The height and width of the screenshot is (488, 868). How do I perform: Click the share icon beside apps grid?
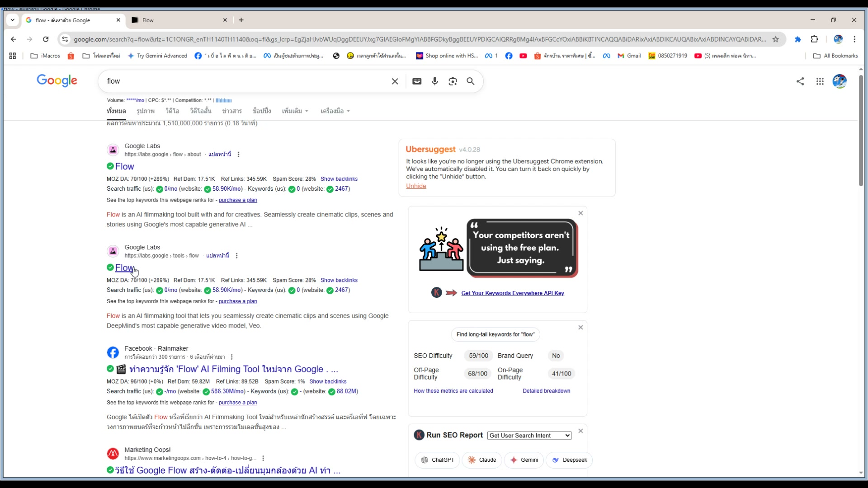(800, 81)
